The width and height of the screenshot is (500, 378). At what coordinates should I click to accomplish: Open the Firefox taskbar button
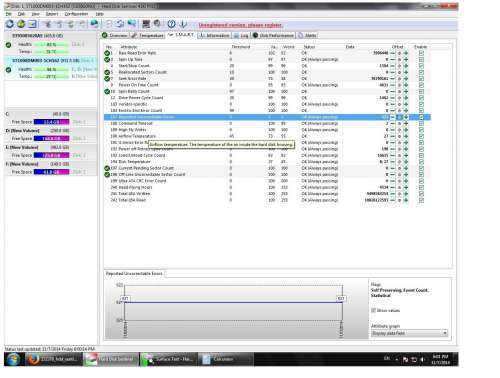click(54, 359)
